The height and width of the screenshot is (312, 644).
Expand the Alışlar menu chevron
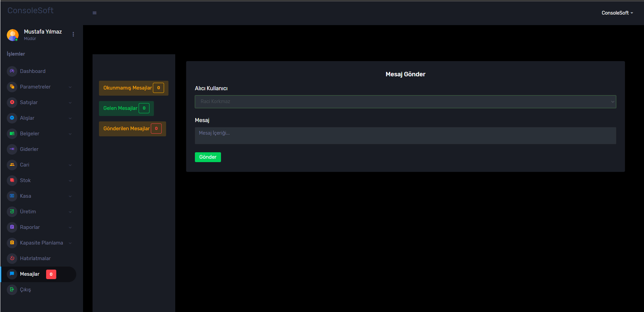pyautogui.click(x=70, y=118)
